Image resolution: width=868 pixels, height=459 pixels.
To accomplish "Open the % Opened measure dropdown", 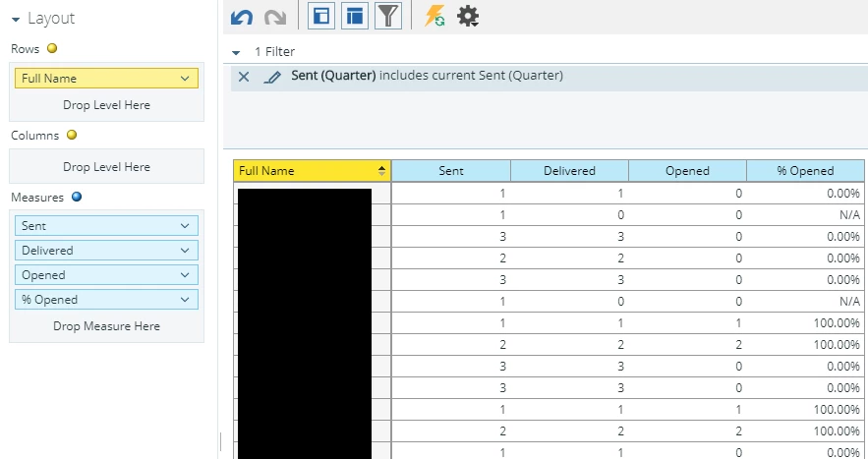I will [x=185, y=300].
